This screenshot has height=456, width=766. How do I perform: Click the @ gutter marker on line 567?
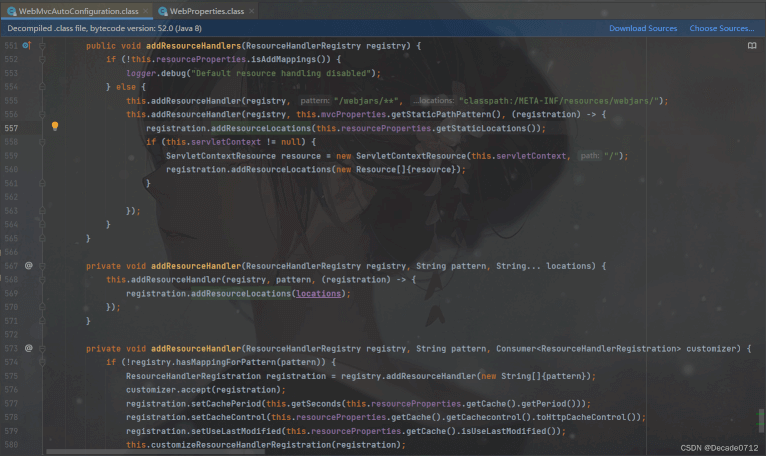tap(29, 265)
